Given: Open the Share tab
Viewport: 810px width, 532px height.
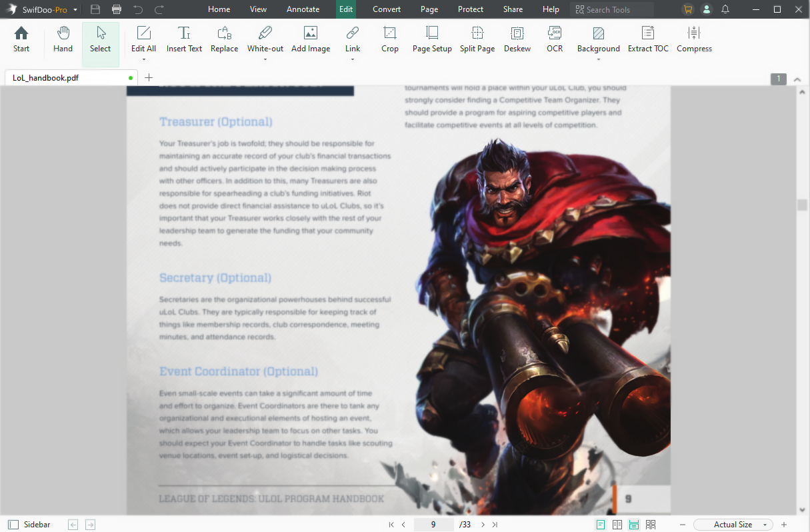Looking at the screenshot, I should tap(513, 9).
